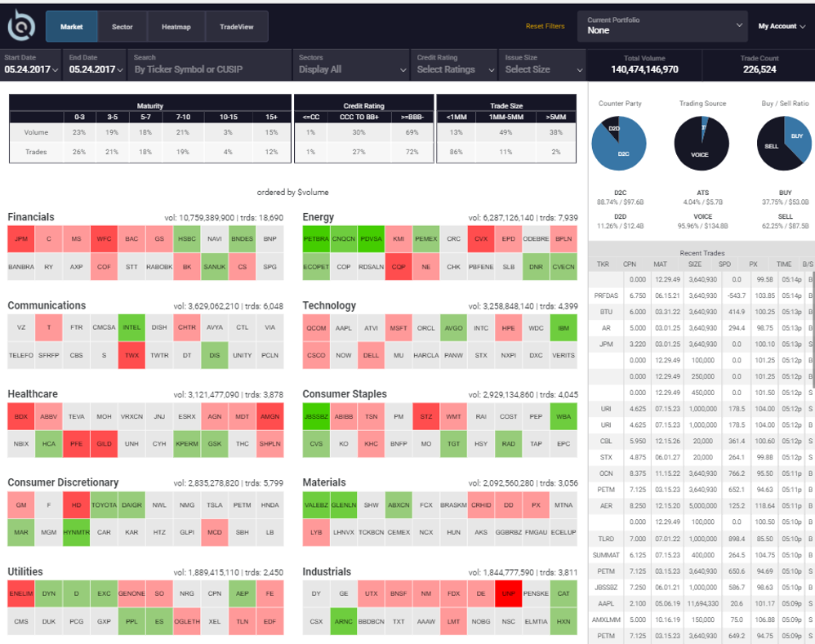This screenshot has height=644, width=815.
Task: Click the AMXLMM row in Recent Trades
Action: pos(701,620)
